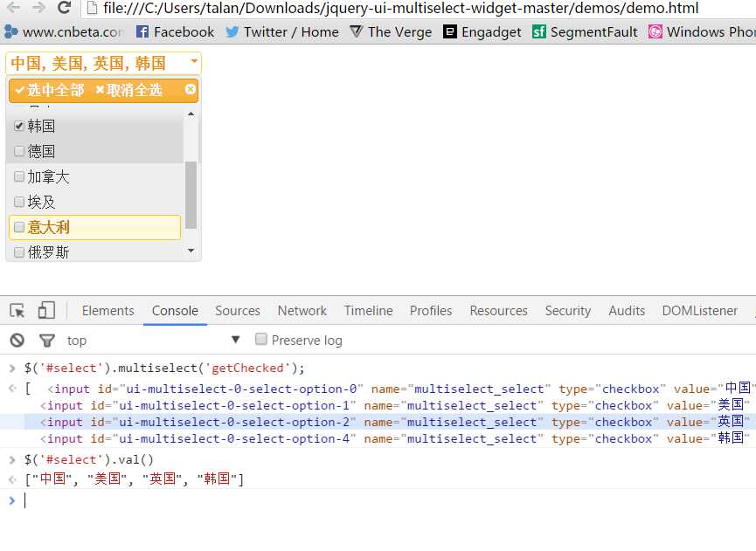Open the DOMListener tab
The image size is (756, 551).
coord(699,311)
